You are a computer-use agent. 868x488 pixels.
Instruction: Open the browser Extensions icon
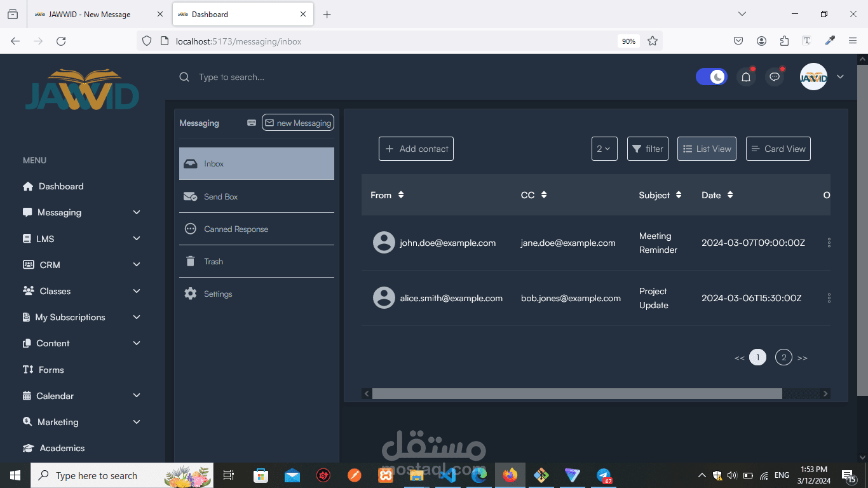pos(784,41)
